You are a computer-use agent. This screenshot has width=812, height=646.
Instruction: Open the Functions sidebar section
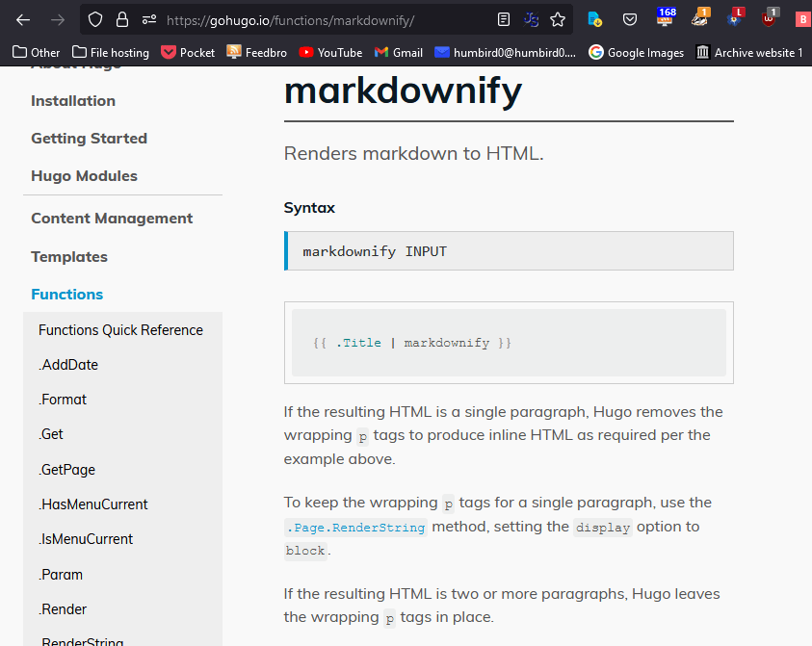click(66, 295)
